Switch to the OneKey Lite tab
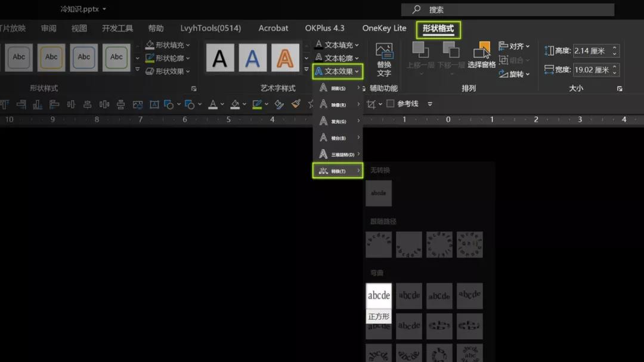The image size is (644, 362). click(x=384, y=28)
